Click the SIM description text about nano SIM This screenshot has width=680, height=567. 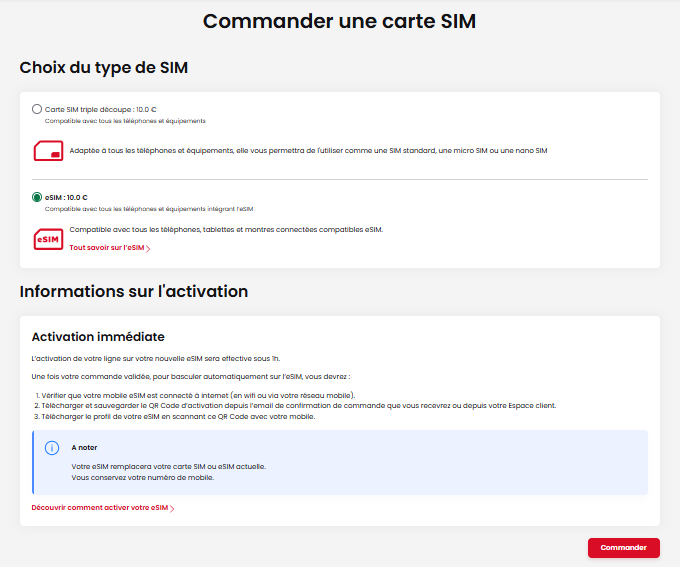(308, 151)
